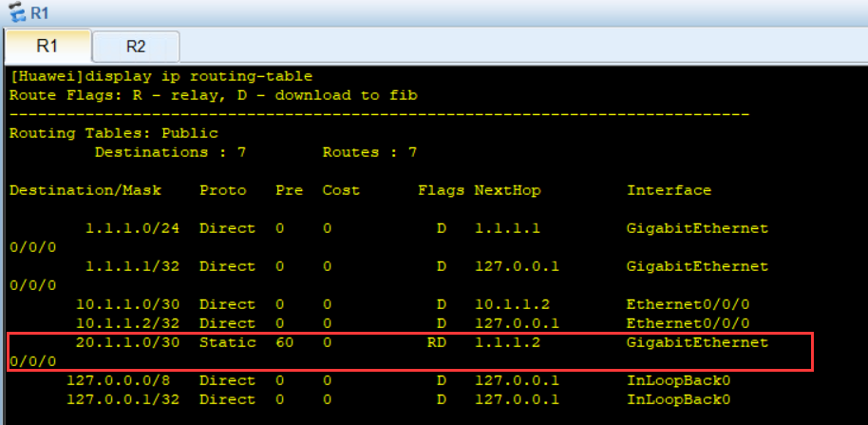Image resolution: width=868 pixels, height=425 pixels.
Task: Click GigabitEthernet interface of 1.1.1.1/32 row
Action: point(697,266)
